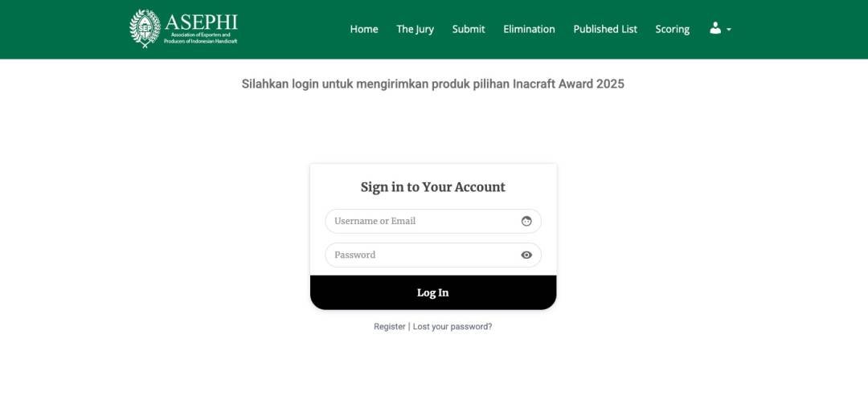868x396 pixels.
Task: Open the user account profile icon
Action: (x=715, y=28)
